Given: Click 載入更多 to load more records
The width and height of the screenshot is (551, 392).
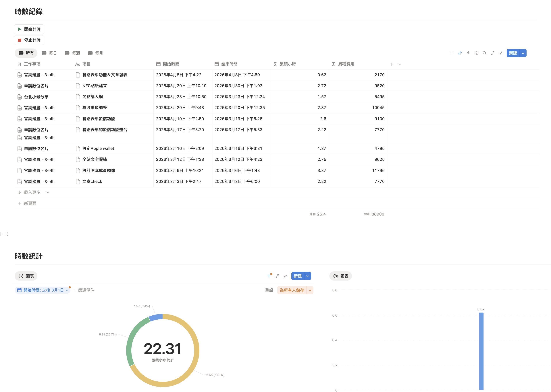Looking at the screenshot, I should (32, 192).
